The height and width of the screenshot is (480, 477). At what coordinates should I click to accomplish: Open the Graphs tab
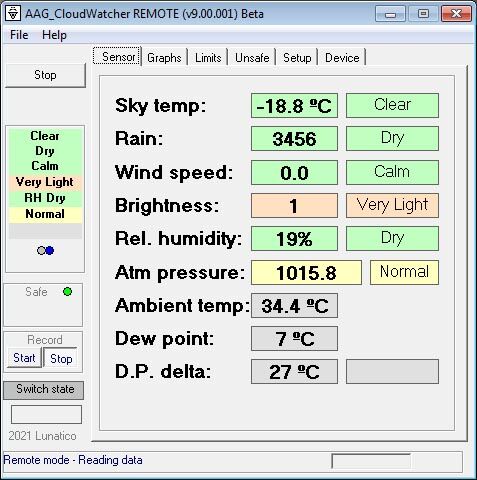coord(164,58)
